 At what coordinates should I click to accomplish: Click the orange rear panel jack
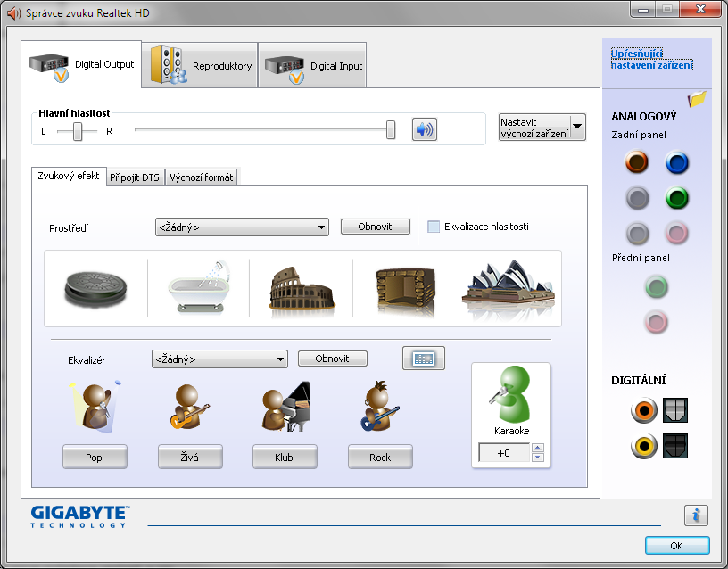click(636, 162)
